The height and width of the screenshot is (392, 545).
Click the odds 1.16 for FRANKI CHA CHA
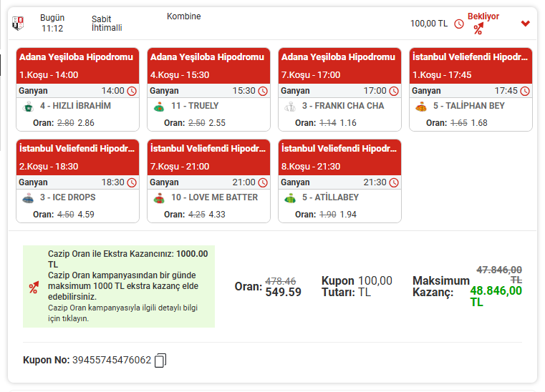[348, 123]
